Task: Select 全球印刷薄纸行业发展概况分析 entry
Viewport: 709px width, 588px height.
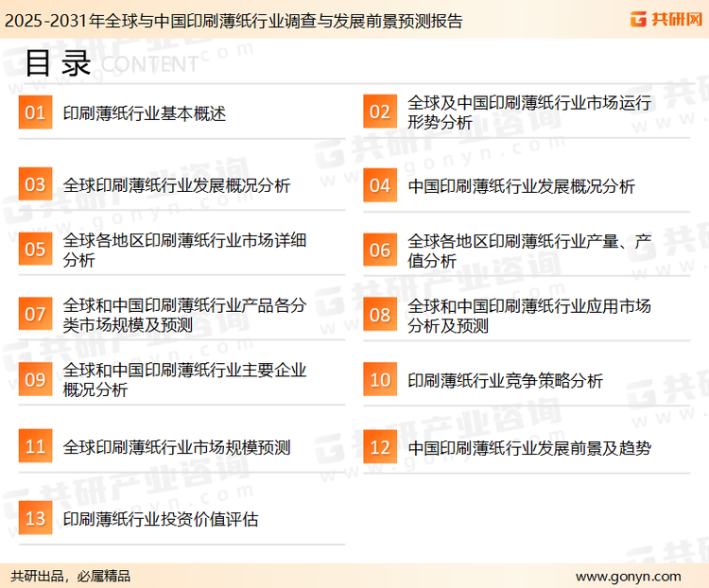Action: coord(177,185)
